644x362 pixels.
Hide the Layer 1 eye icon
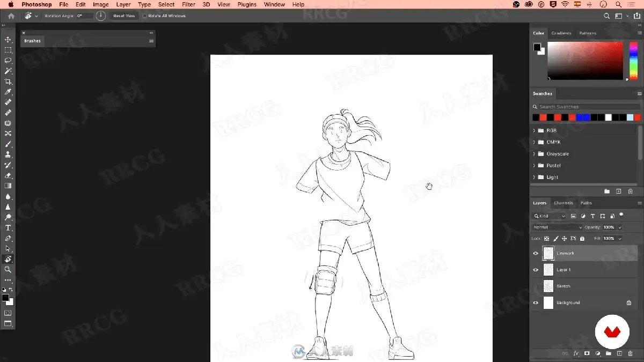pos(536,270)
